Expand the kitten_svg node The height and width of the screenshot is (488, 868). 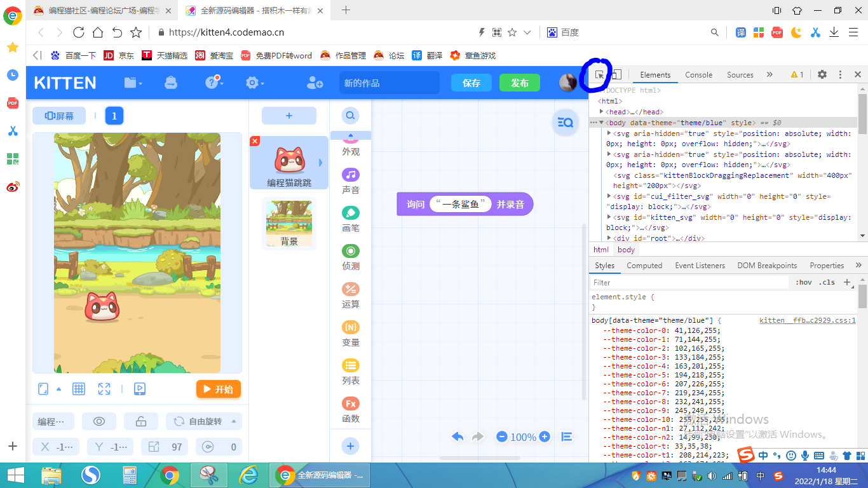point(609,217)
